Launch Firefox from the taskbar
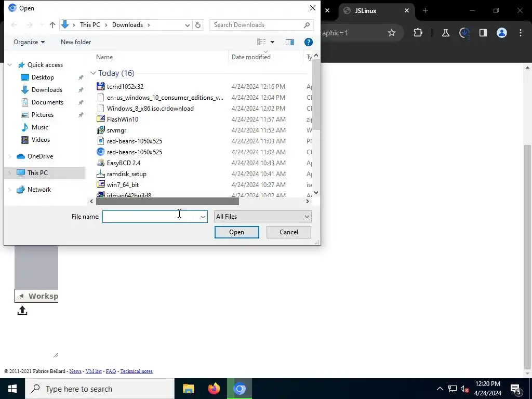The image size is (532, 399). pyautogui.click(x=214, y=389)
